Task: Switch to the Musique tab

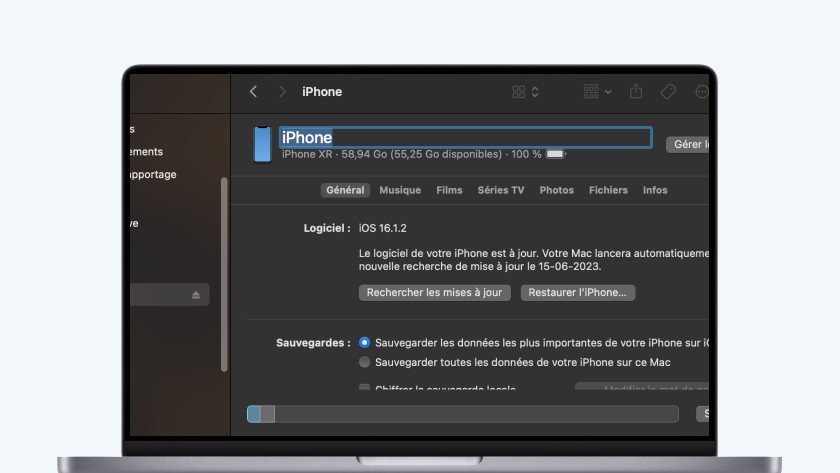Action: tap(400, 190)
